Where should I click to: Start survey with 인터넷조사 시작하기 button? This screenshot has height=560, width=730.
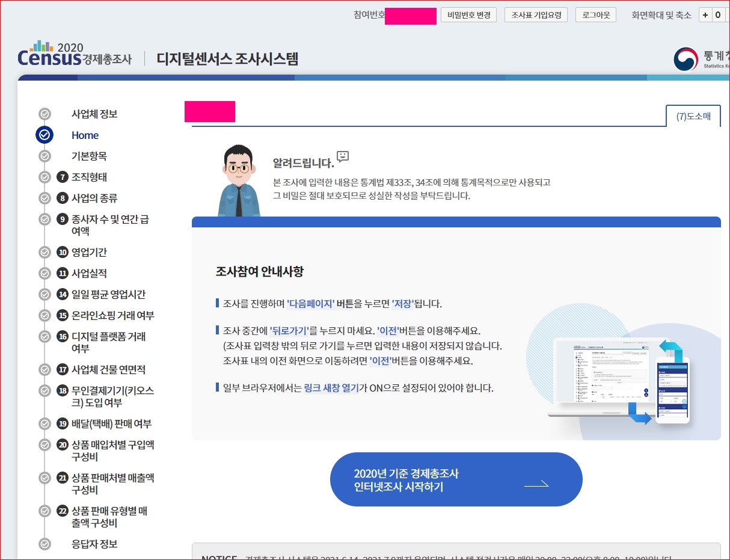pyautogui.click(x=456, y=480)
